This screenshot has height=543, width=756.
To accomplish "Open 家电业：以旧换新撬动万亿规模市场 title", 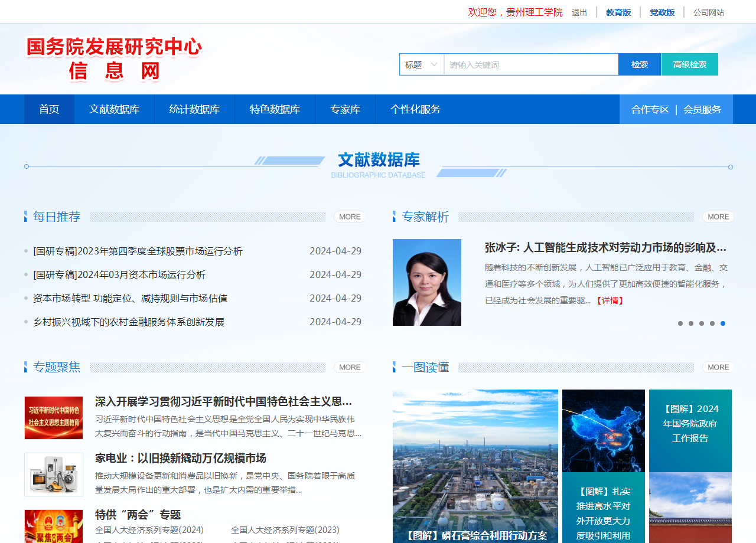I will [x=181, y=458].
